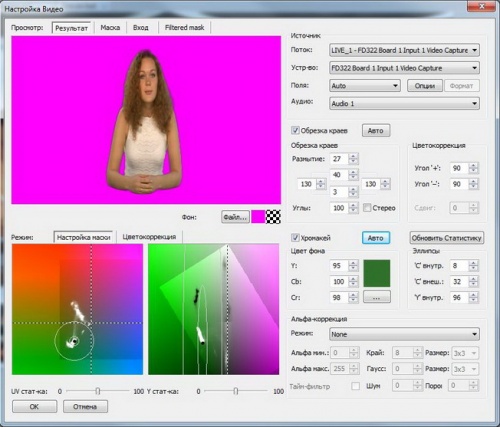Click the Файл... background button

pyautogui.click(x=235, y=217)
